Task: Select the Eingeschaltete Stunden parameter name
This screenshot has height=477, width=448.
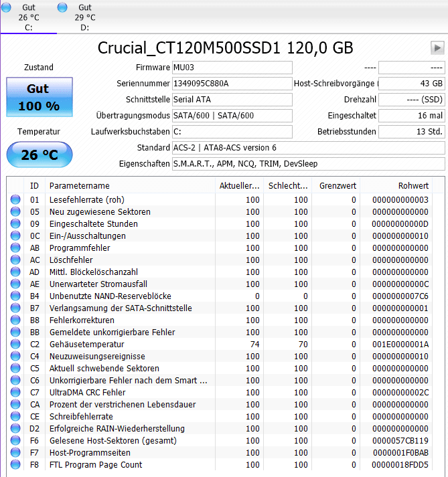Action: (x=94, y=224)
